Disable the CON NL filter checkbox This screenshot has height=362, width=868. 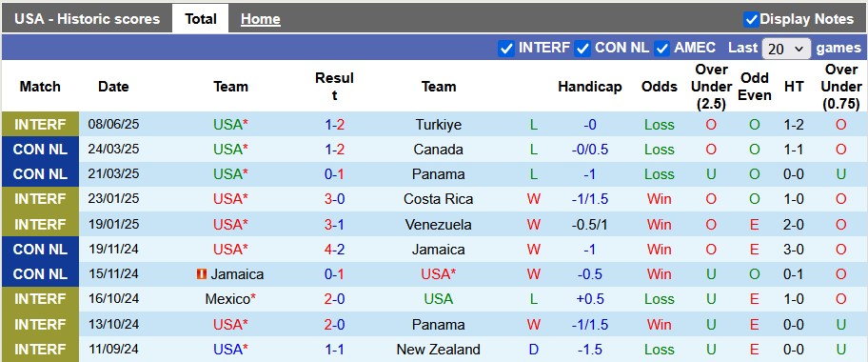(x=582, y=49)
